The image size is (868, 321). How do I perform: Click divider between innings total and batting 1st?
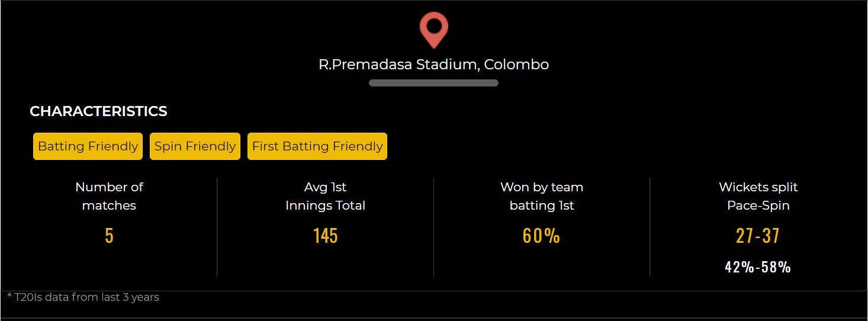(433, 227)
